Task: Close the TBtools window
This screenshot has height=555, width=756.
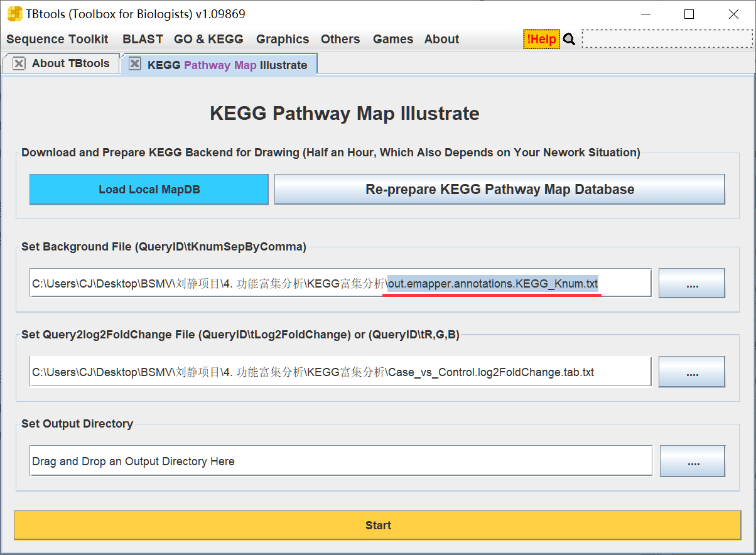Action: point(733,14)
